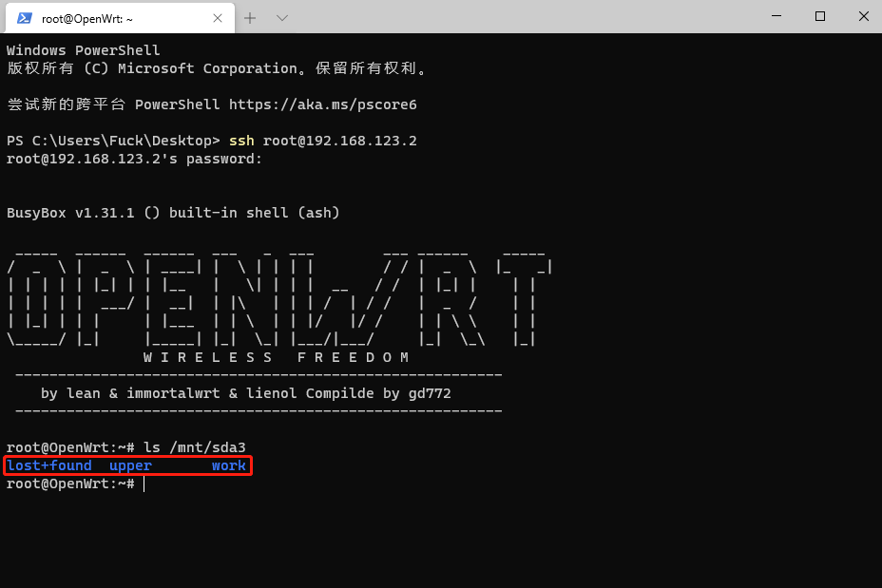Close the terminal window

point(863,16)
